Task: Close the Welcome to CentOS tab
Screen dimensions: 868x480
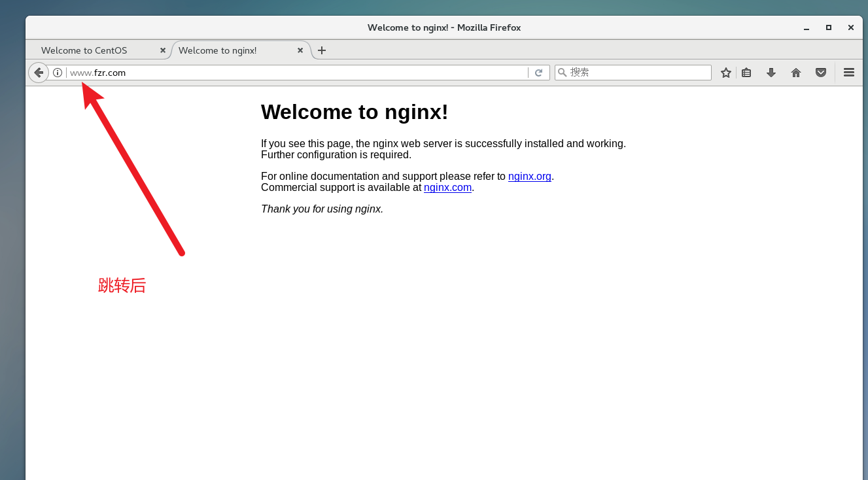Action: (x=163, y=50)
